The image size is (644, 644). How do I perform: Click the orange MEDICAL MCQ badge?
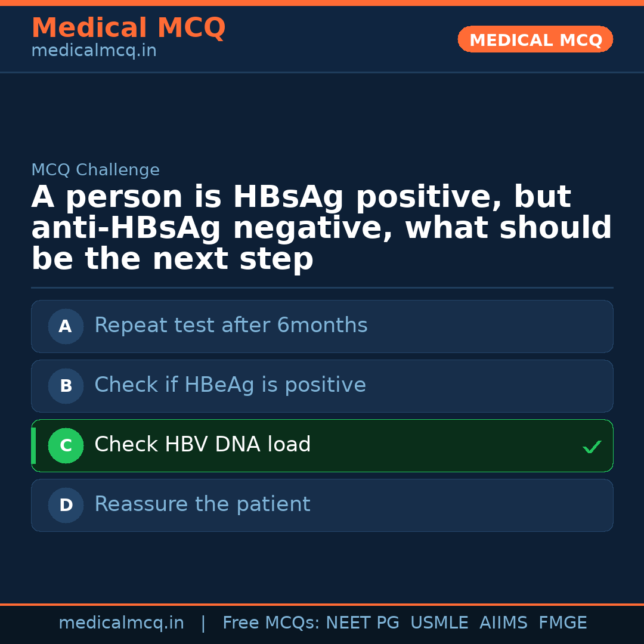(535, 39)
